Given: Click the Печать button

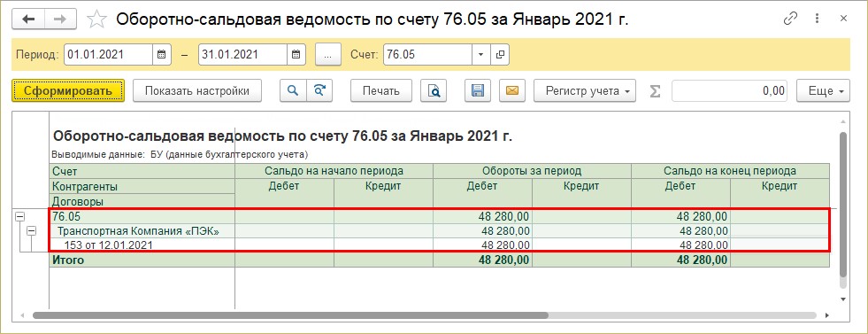Looking at the screenshot, I should click(381, 91).
